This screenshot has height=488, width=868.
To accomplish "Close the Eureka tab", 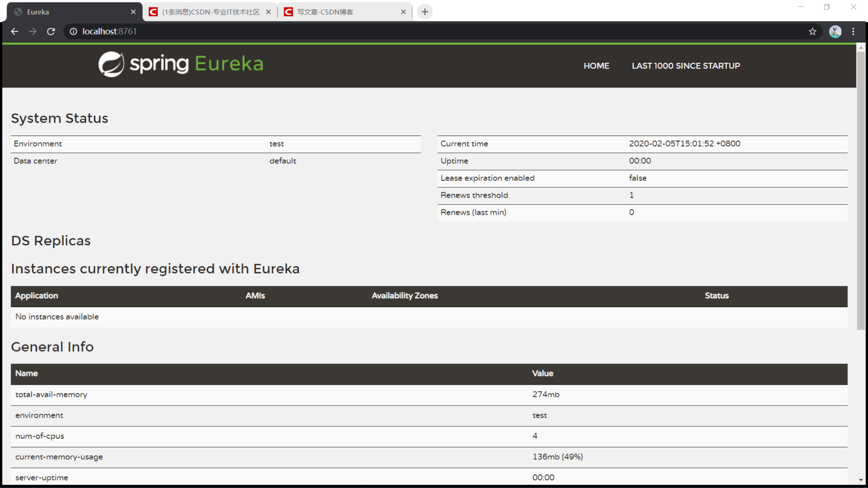I will coord(133,12).
